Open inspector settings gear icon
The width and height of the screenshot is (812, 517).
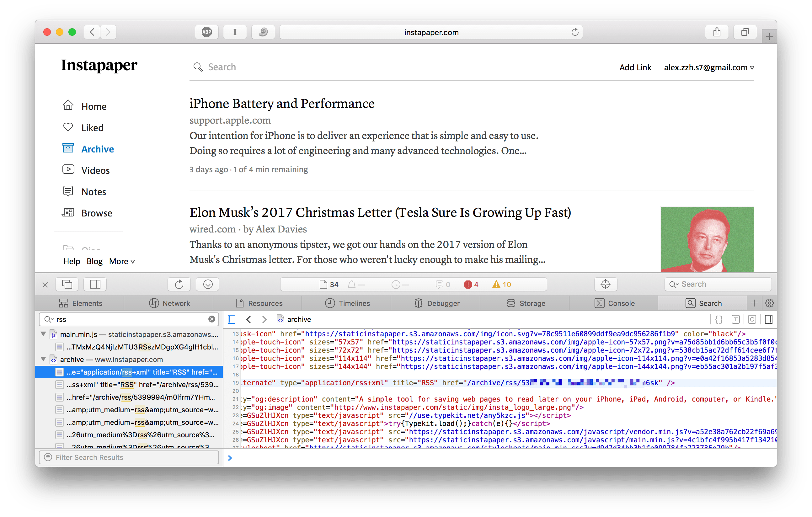(x=770, y=303)
